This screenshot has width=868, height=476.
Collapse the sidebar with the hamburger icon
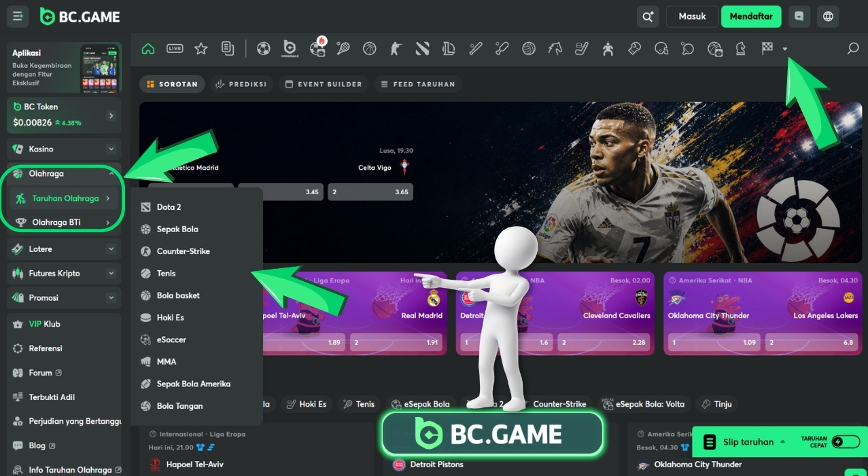tap(18, 16)
